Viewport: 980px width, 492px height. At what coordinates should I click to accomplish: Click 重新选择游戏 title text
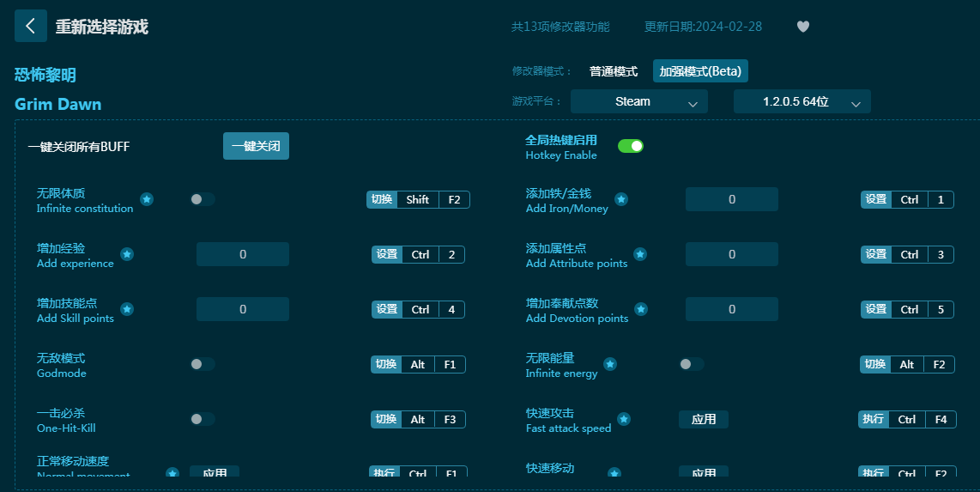(x=102, y=27)
